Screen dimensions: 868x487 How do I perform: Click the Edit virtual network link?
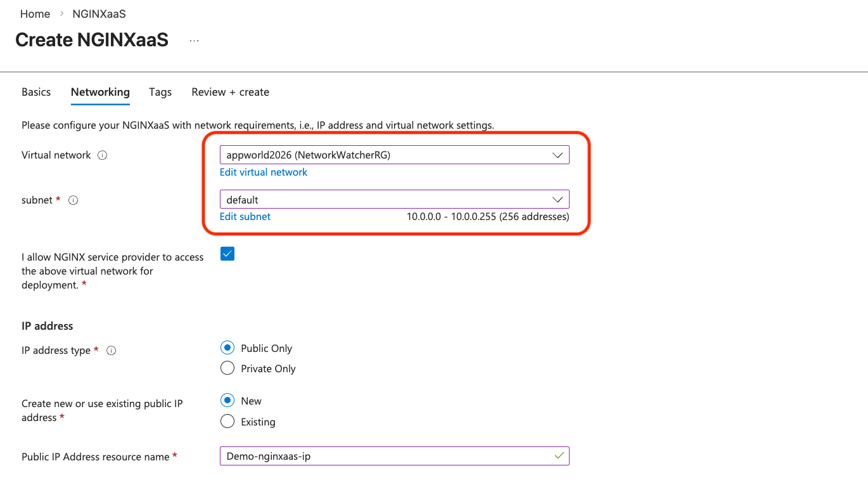coord(264,172)
